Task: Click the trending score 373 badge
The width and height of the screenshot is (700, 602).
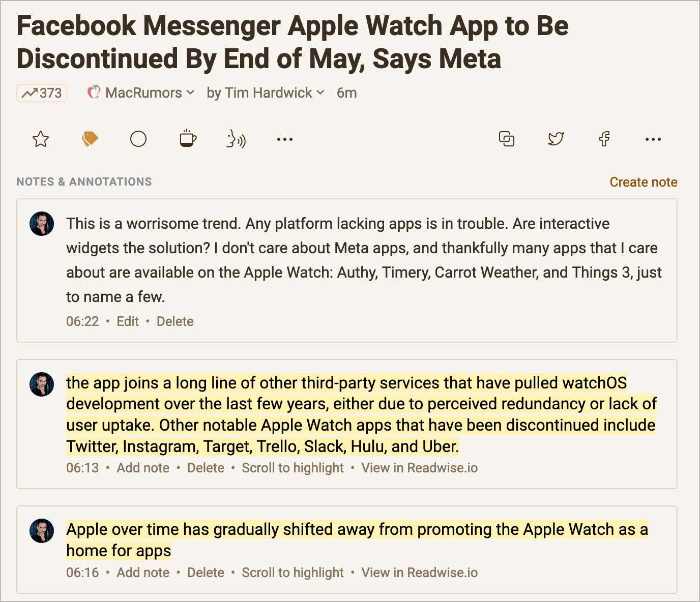Action: coord(42,93)
